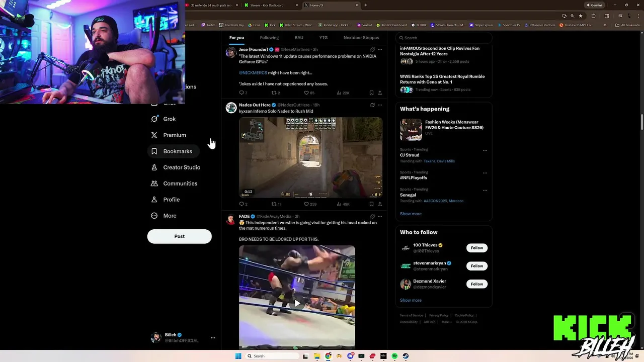Open more options for Senegal trend
The width and height of the screenshot is (644, 362).
coord(485,191)
